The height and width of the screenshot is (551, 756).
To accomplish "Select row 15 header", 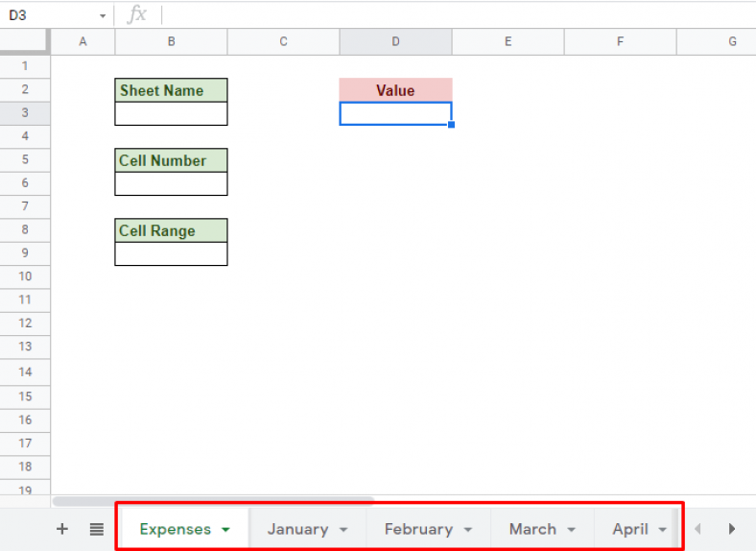I will tap(25, 396).
